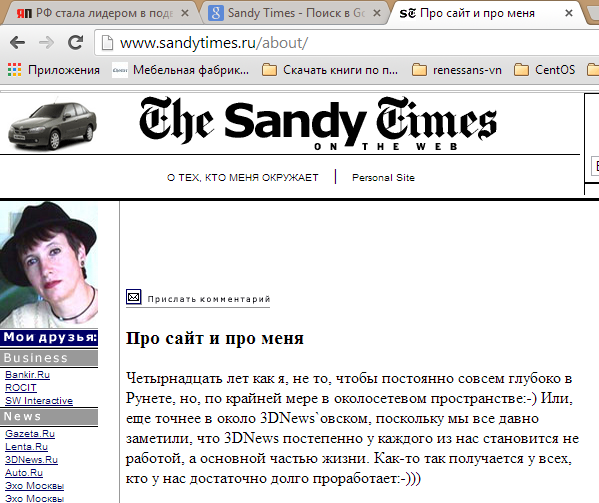Close the РФ стала лидером tab
This screenshot has width=599, height=503.
(185, 13)
